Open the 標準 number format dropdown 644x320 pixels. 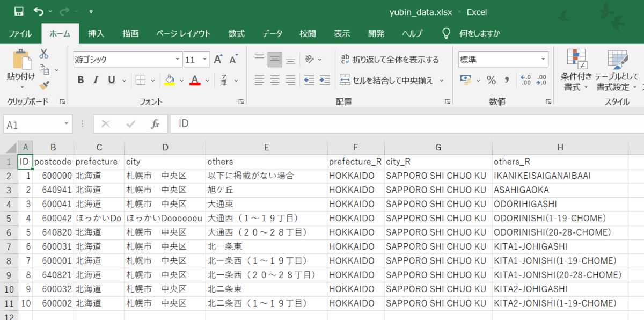tap(543, 60)
